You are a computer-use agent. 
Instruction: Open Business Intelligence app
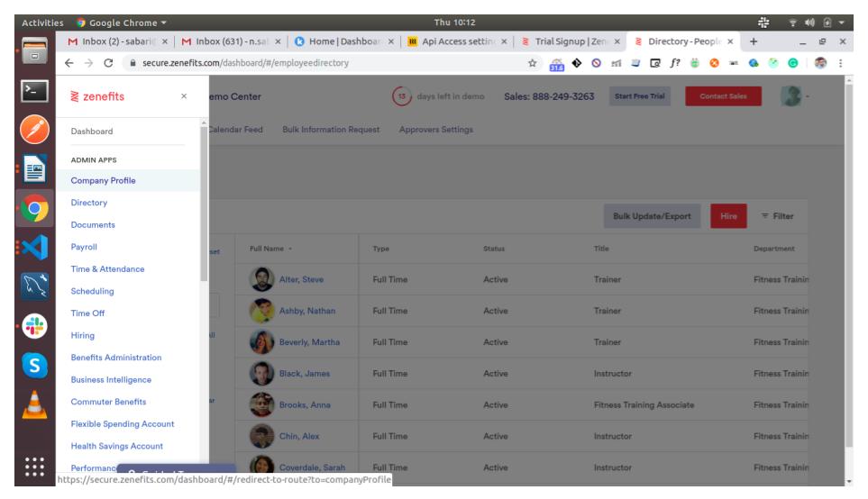point(111,379)
